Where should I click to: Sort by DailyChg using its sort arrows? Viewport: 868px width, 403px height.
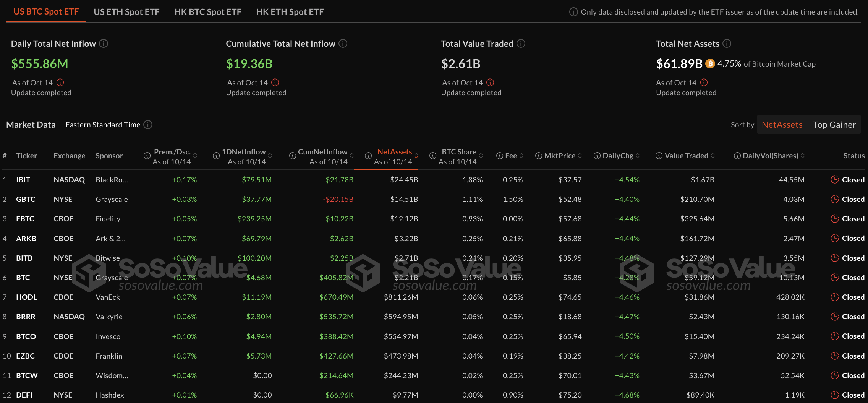pos(638,156)
